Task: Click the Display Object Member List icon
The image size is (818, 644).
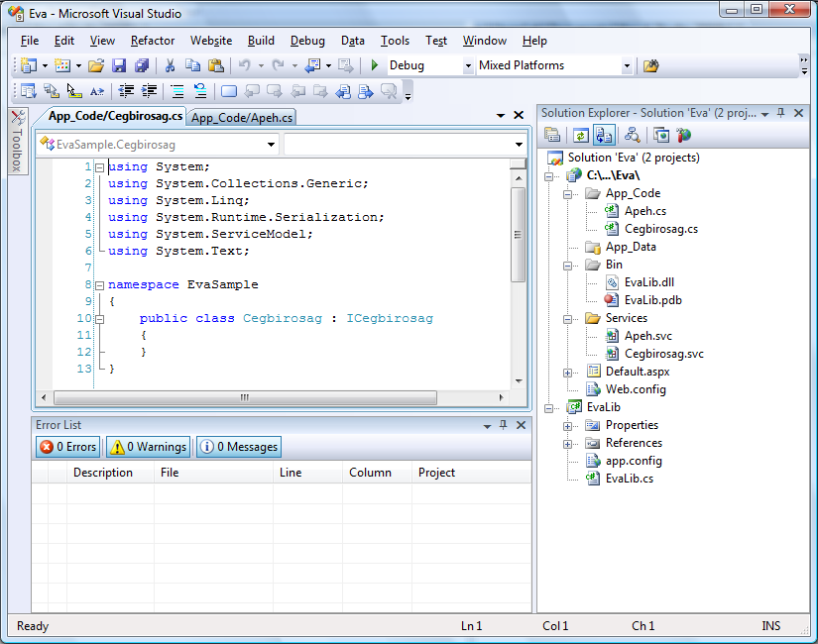Action: (x=28, y=91)
